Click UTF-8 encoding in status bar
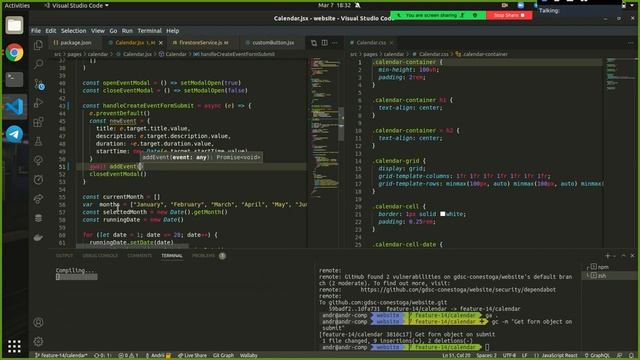640x360 pixels. click(509, 356)
